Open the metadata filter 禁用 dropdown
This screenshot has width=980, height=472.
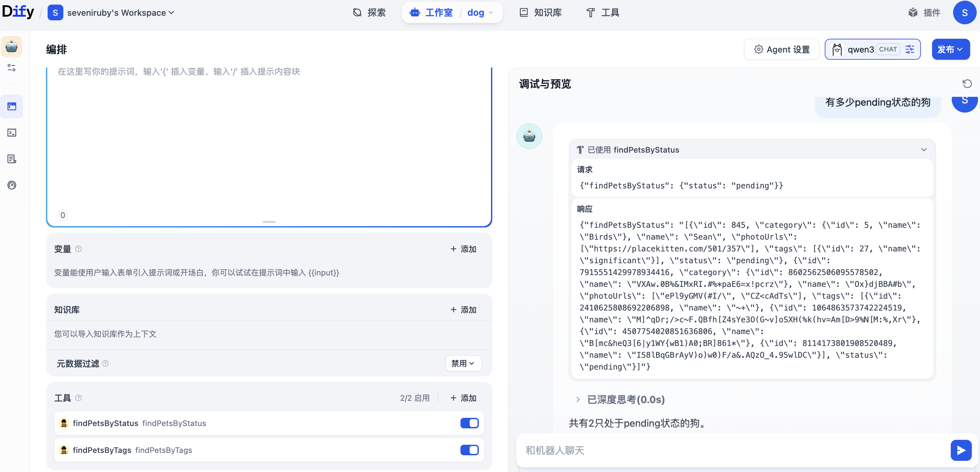(463, 363)
